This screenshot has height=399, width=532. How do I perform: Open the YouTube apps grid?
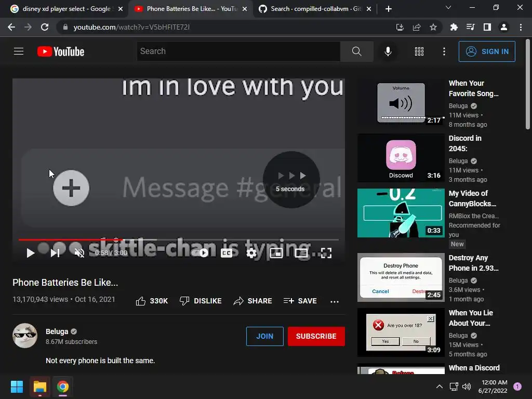(419, 51)
